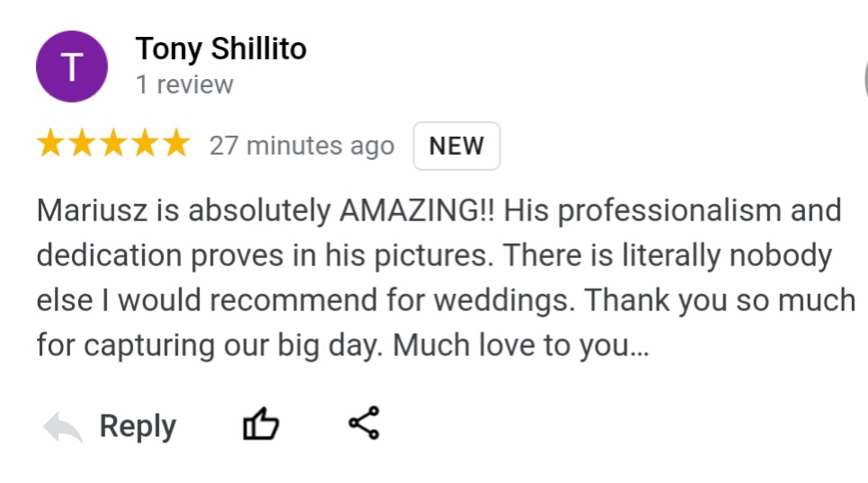Like the review with the thumbs-up icon
The width and height of the screenshot is (868, 483).
(x=261, y=424)
